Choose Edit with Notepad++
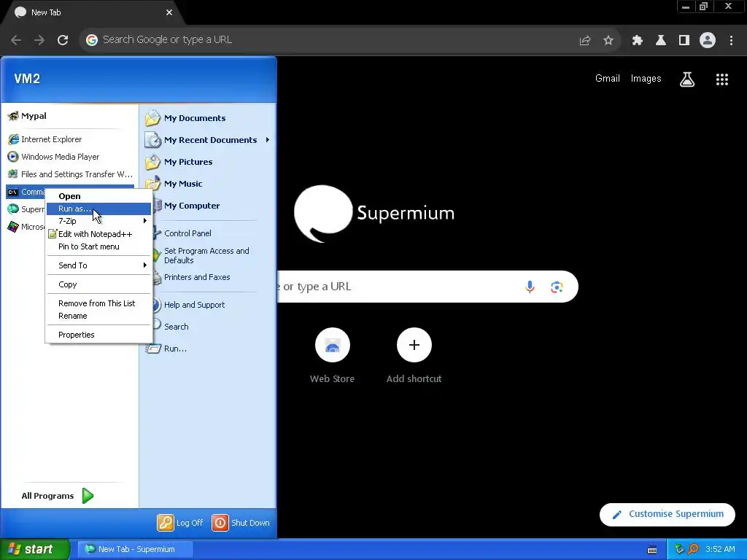 pos(98,234)
